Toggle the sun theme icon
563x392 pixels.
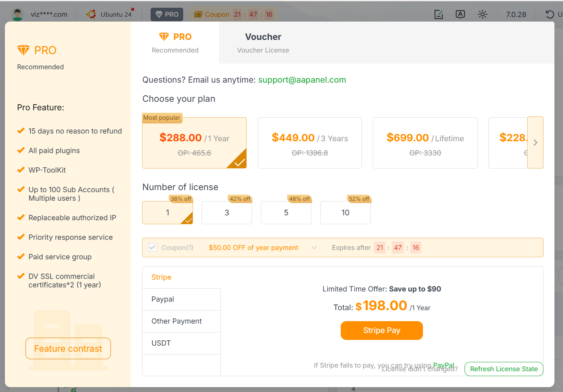[482, 14]
